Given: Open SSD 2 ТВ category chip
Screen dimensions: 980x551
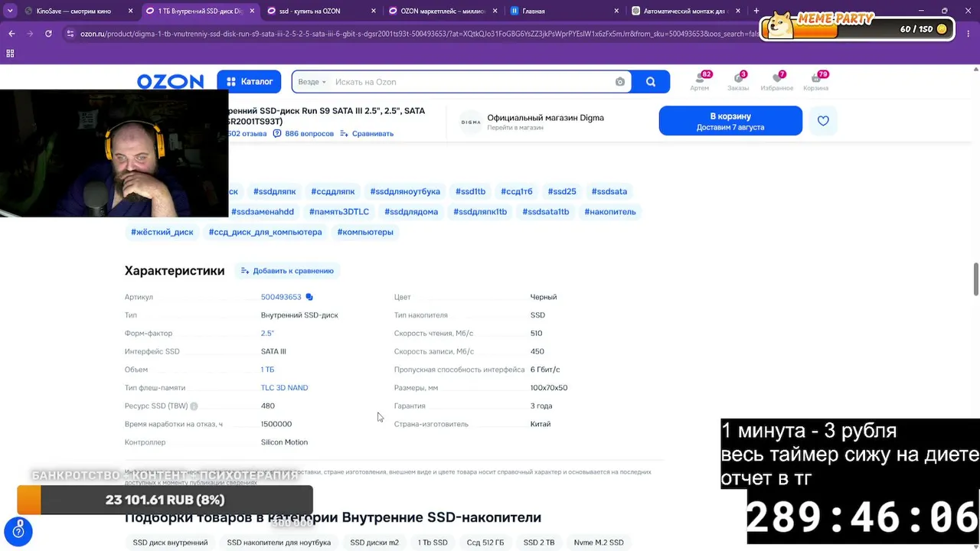Looking at the screenshot, I should point(539,543).
